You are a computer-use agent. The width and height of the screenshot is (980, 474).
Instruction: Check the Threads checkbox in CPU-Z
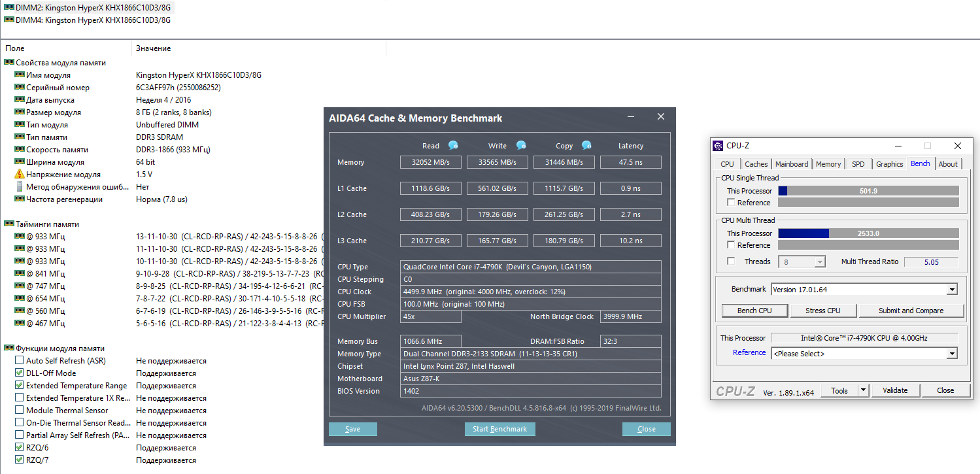(x=731, y=262)
